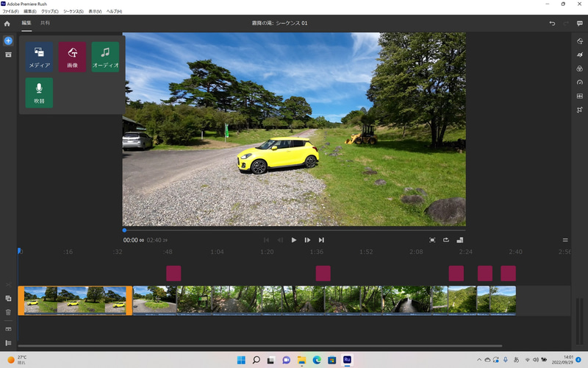Open the ファイル menu
The width and height of the screenshot is (588, 368).
pos(10,11)
